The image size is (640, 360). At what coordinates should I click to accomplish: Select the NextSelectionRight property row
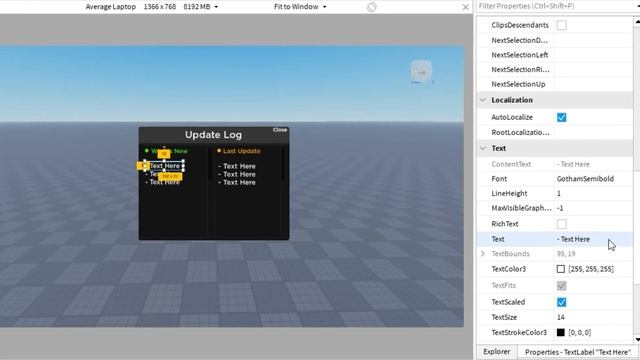pyautogui.click(x=555, y=70)
